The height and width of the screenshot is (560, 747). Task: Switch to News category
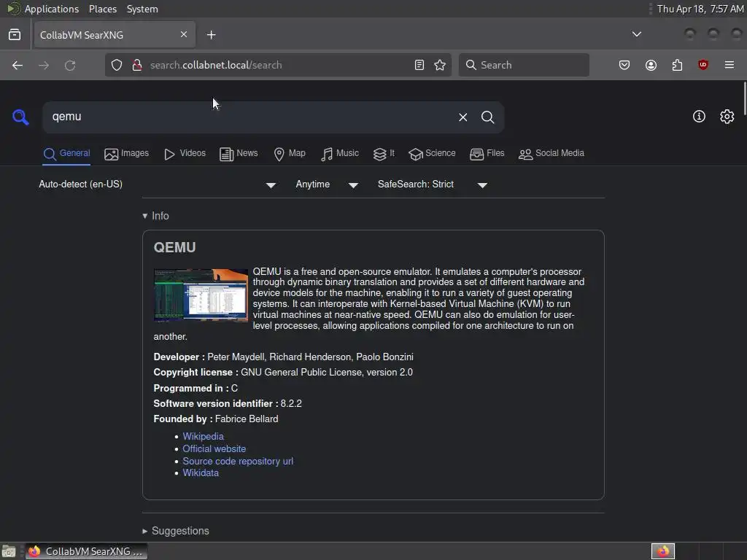(x=239, y=153)
